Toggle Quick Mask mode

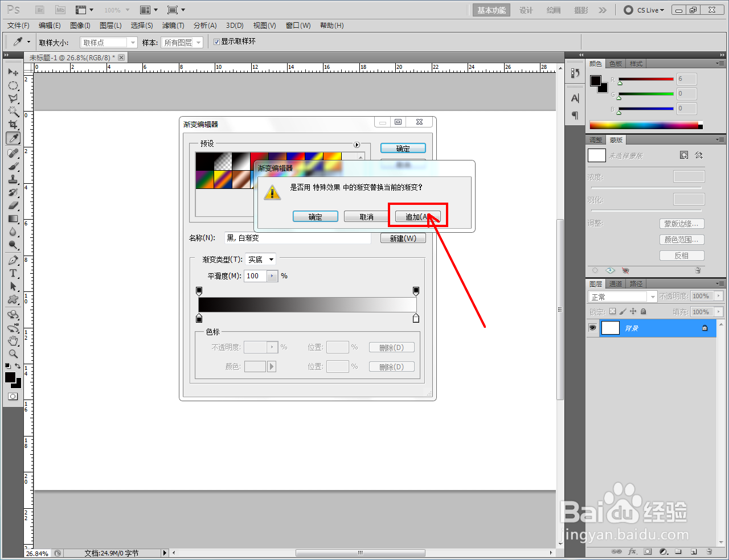[x=13, y=396]
